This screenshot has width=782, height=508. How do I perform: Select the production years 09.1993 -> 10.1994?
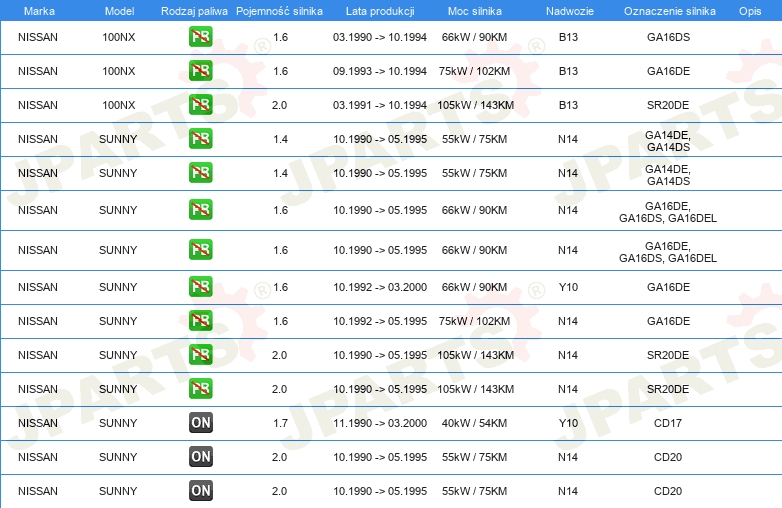click(x=380, y=71)
